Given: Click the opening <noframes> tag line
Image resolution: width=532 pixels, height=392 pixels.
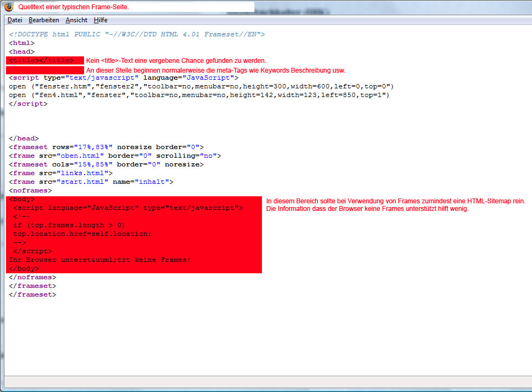Looking at the screenshot, I should coord(30,190).
